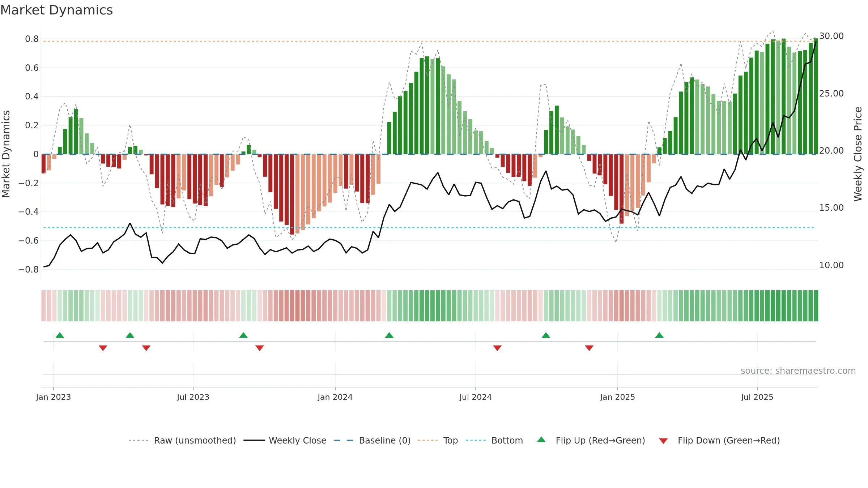868x488 pixels.
Task: Click the −0.8 tick on left axis
Action: coord(29,269)
